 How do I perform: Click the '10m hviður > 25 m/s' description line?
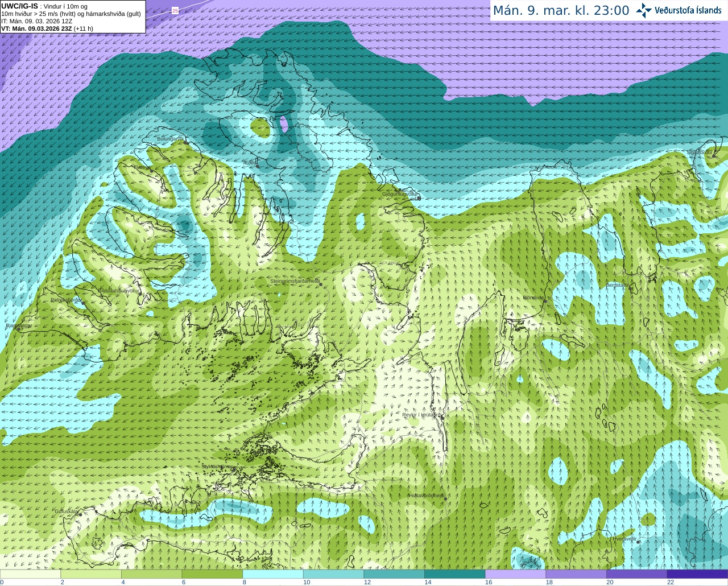(x=71, y=14)
